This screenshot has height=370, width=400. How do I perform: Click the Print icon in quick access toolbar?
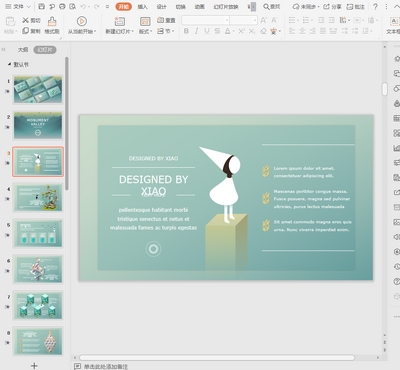(62, 7)
